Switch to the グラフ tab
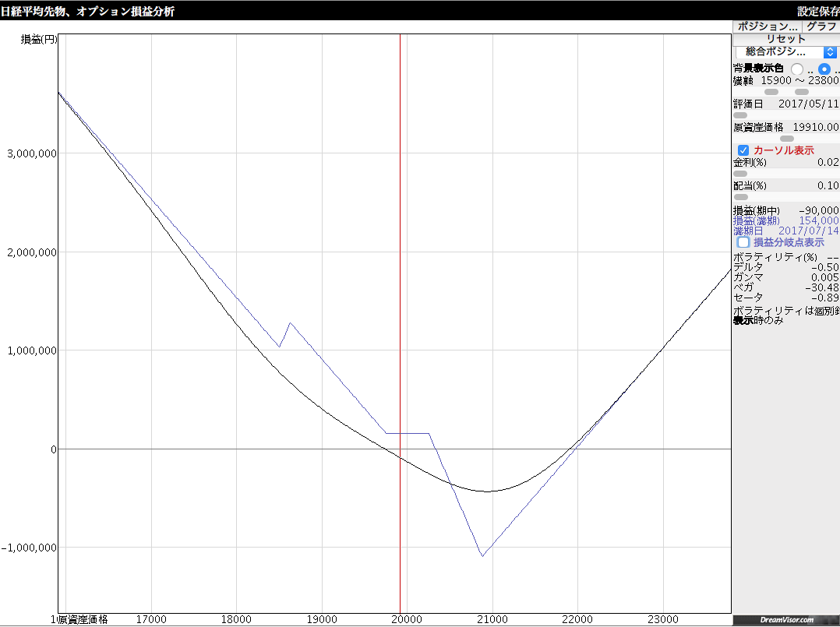840x627 pixels. coord(821,26)
